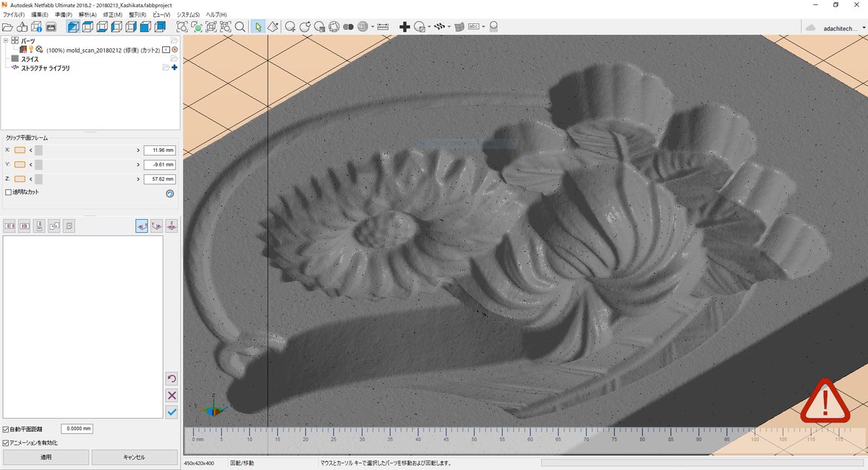Click the text label 'abc' toolbar icon
868x470 pixels.
(474, 27)
